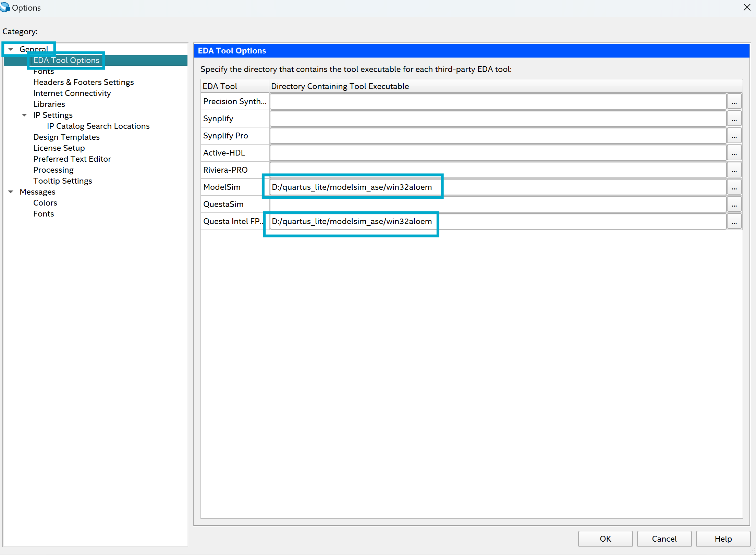This screenshot has width=756, height=555.
Task: Click the Synplify directory input field
Action: pos(497,119)
